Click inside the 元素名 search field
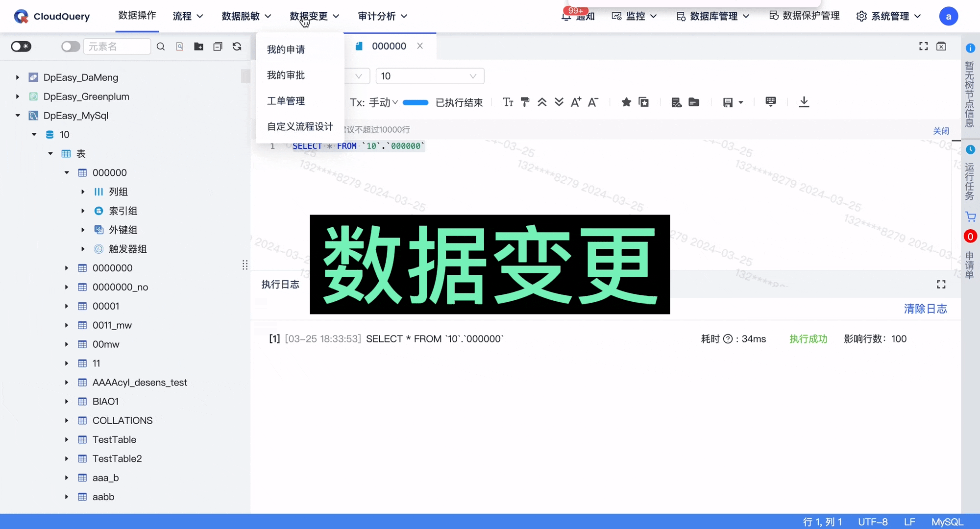 (118, 46)
